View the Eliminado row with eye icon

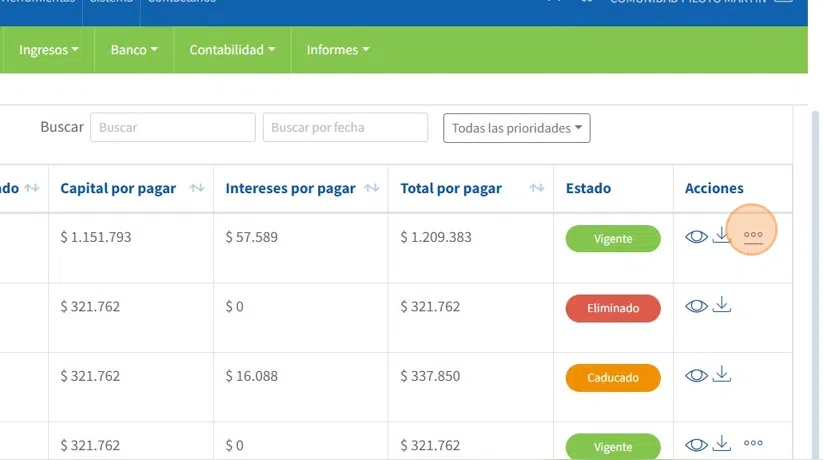point(696,306)
